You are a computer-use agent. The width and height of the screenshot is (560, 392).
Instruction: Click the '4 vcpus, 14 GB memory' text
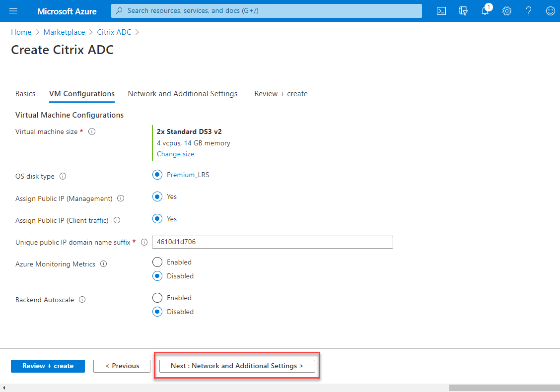click(194, 143)
